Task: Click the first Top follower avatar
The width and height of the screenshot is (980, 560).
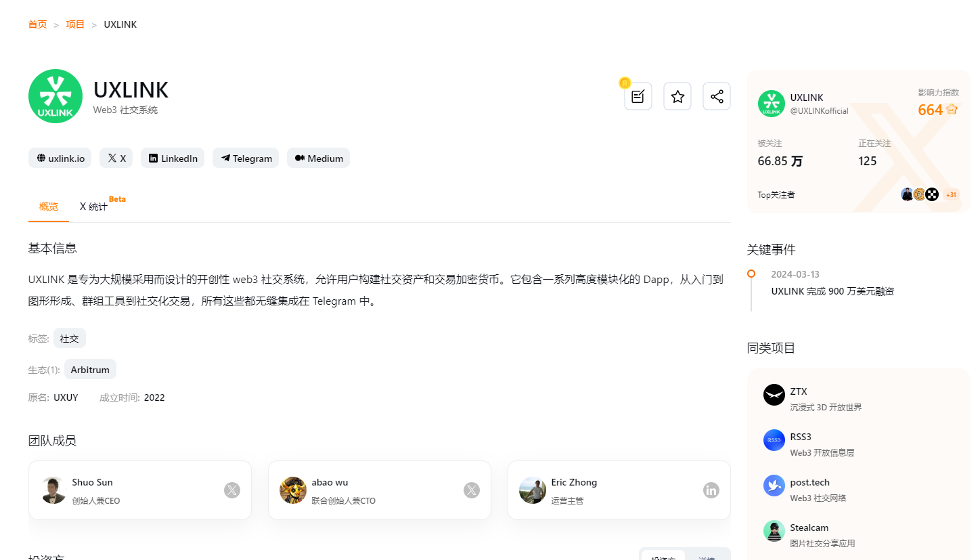Action: pos(908,194)
